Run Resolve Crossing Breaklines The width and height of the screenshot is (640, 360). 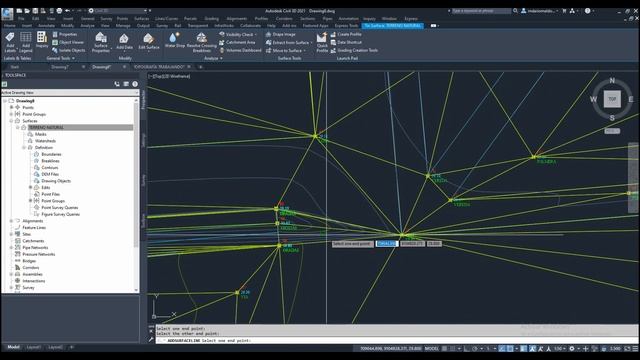(202, 42)
